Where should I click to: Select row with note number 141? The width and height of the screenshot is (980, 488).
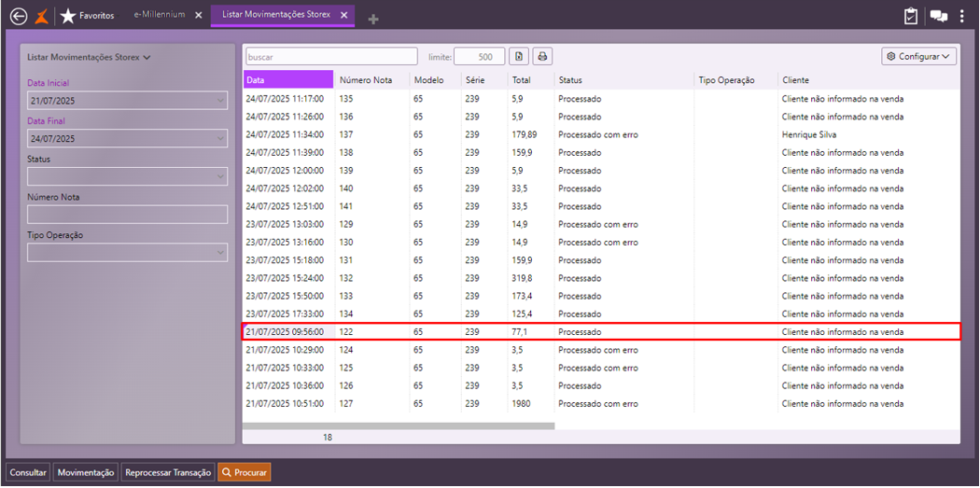pyautogui.click(x=601, y=206)
